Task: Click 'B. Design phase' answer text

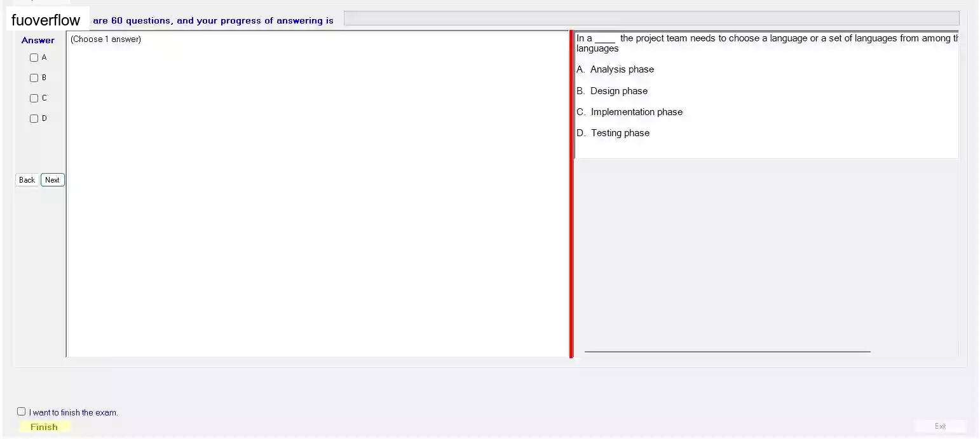Action: (x=612, y=91)
